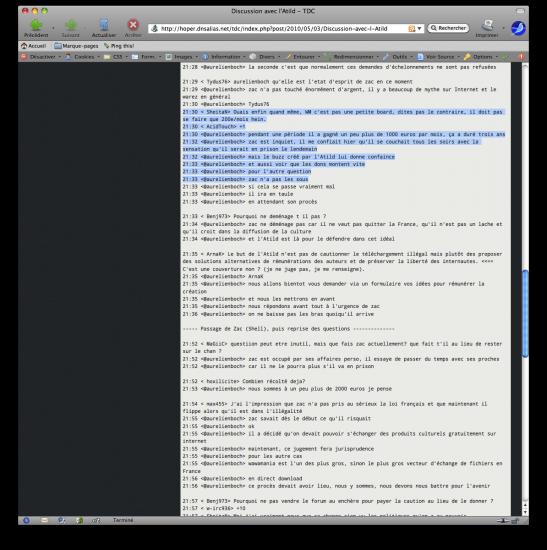Click the vertical scrollbar thumb
The height and width of the screenshot is (550, 547).
525,314
